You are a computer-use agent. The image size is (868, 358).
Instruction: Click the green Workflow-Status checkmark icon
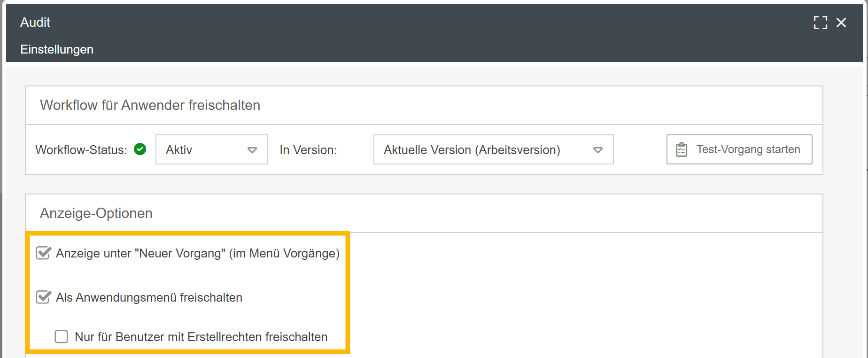coord(140,149)
